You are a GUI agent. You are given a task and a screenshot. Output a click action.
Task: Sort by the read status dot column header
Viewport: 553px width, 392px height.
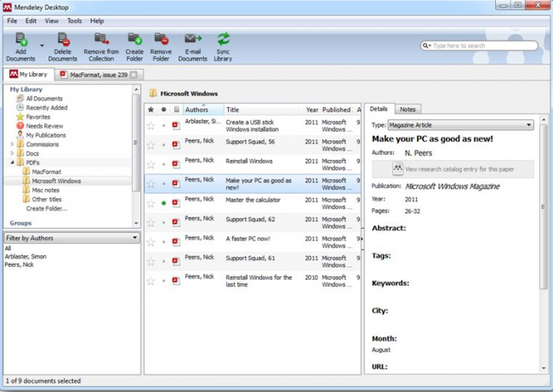pyautogui.click(x=163, y=110)
